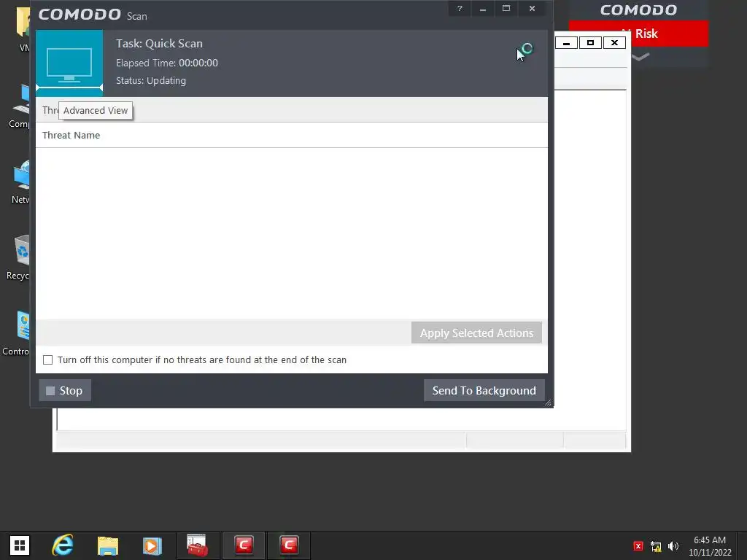Close the background window behind scan

614,43
